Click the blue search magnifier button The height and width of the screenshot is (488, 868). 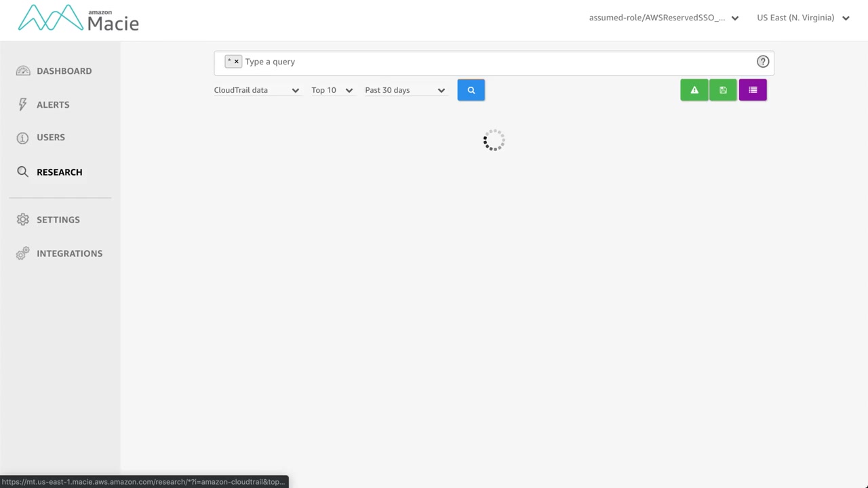coord(471,90)
